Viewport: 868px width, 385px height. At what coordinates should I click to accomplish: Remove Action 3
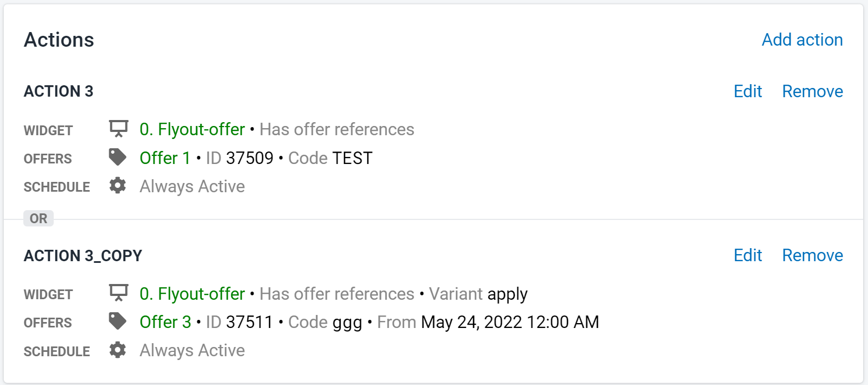[x=812, y=91]
